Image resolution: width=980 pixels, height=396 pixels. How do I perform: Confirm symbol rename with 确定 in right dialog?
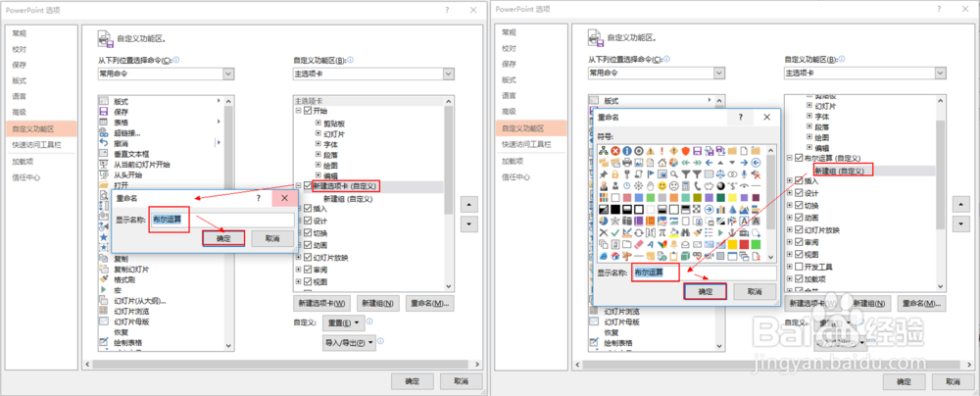point(705,291)
